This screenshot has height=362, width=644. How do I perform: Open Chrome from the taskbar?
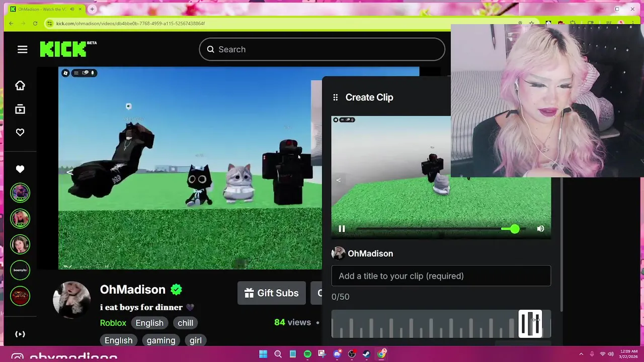[x=382, y=354]
